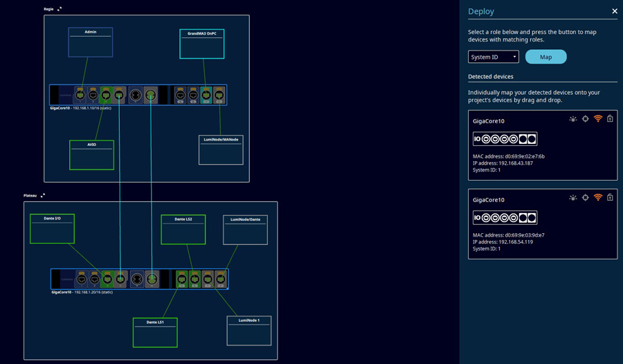Select the LumiNode 1 device box
This screenshot has width=623, height=364.
(249, 331)
